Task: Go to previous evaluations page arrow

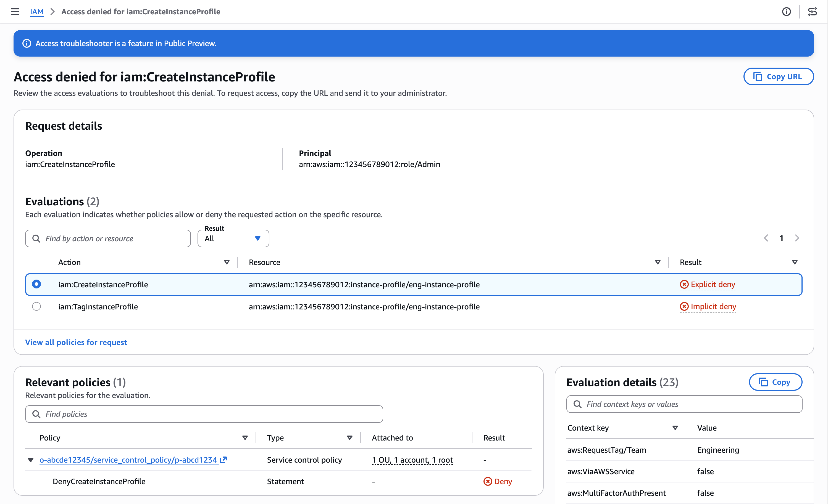Action: (x=766, y=238)
